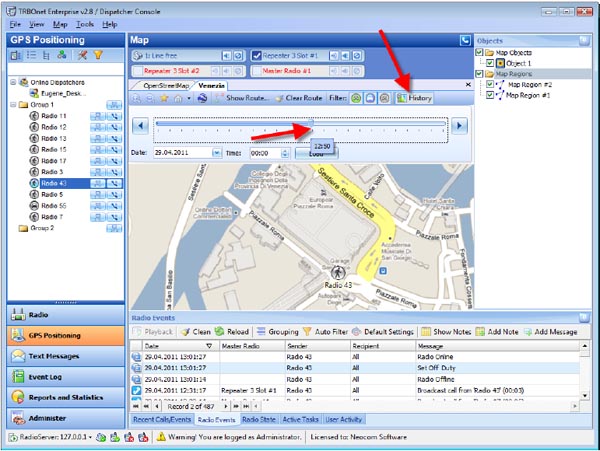
Task: Click the zoom in magnifier icon
Action: pyautogui.click(x=137, y=98)
